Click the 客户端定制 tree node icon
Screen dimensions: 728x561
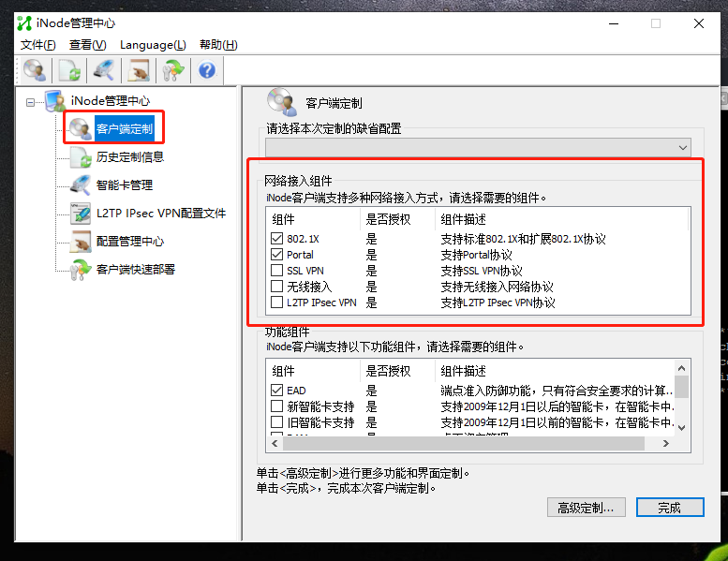click(x=80, y=128)
